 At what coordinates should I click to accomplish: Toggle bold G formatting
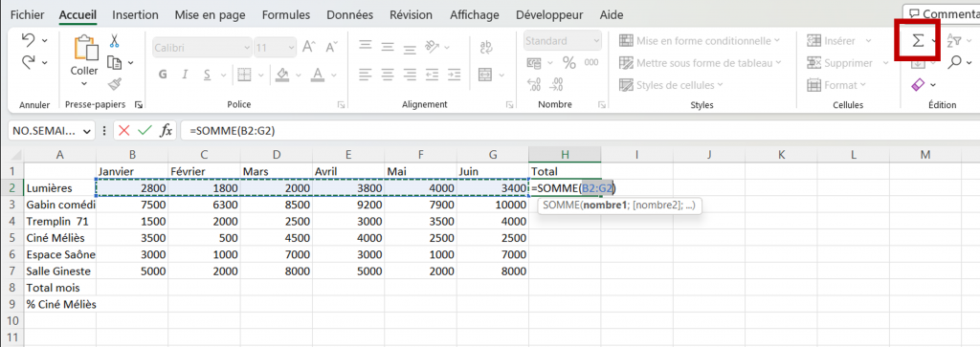click(163, 75)
